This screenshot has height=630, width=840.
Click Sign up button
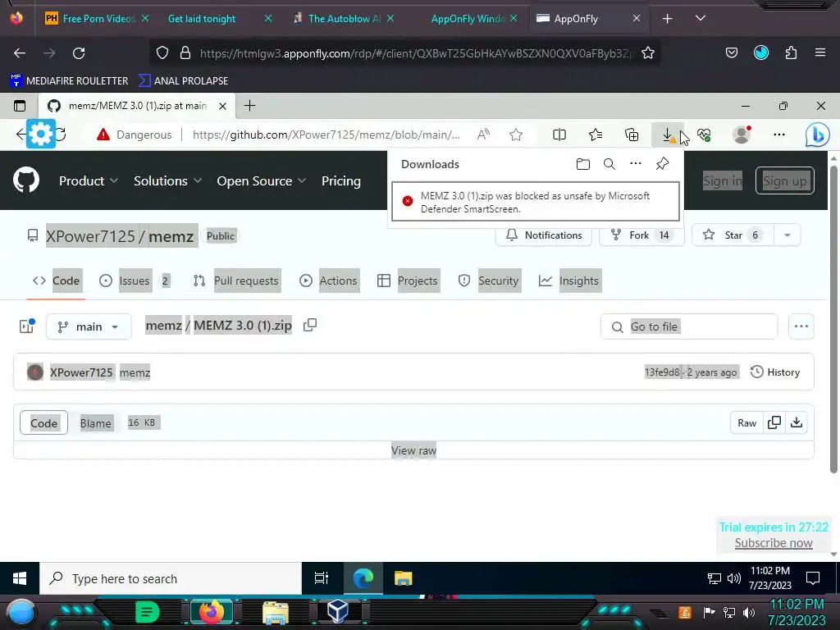click(785, 181)
